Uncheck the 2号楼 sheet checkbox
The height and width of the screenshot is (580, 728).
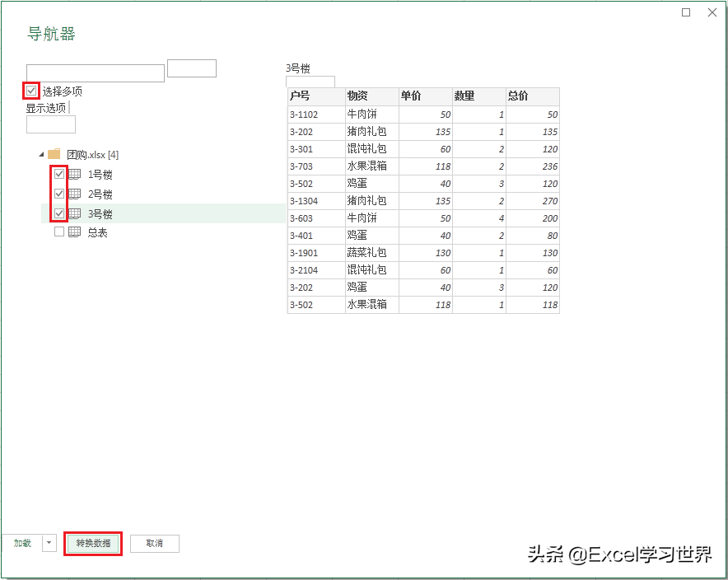(59, 194)
